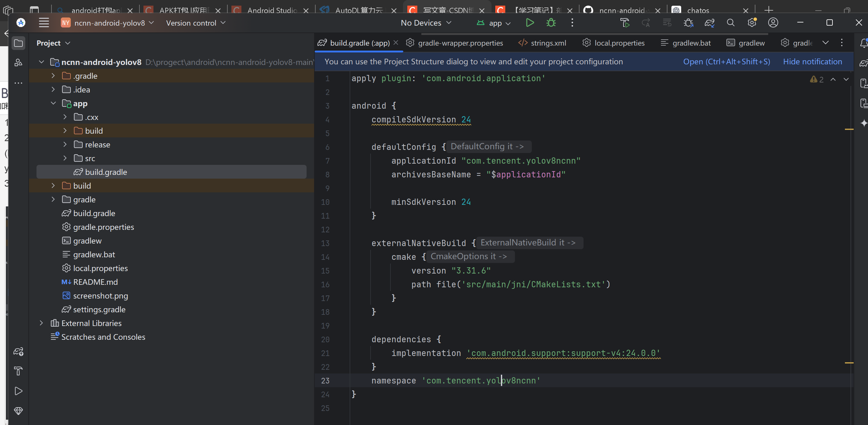This screenshot has width=868, height=425.
Task: Click the Debug app bug icon
Action: coord(551,22)
